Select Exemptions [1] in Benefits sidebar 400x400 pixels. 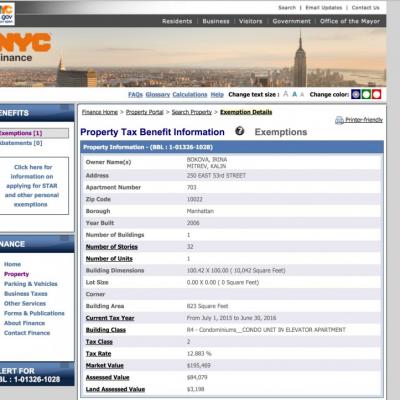click(21, 133)
